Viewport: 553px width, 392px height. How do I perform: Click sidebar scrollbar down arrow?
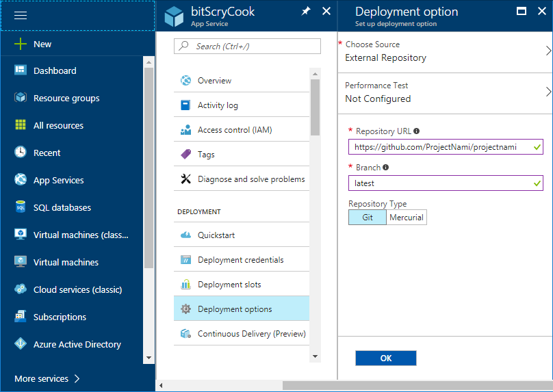click(x=149, y=358)
